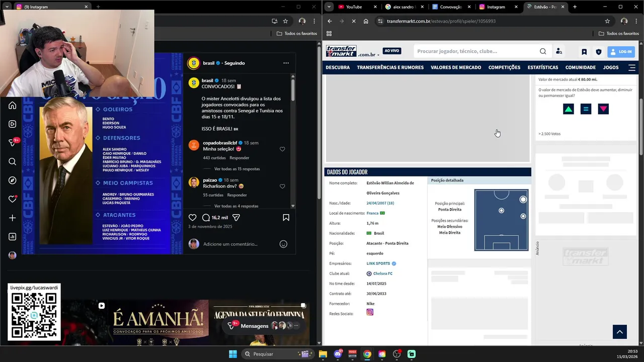Vote market value stays equal (blue equals)
This screenshot has height=362, width=644.
coord(586,109)
